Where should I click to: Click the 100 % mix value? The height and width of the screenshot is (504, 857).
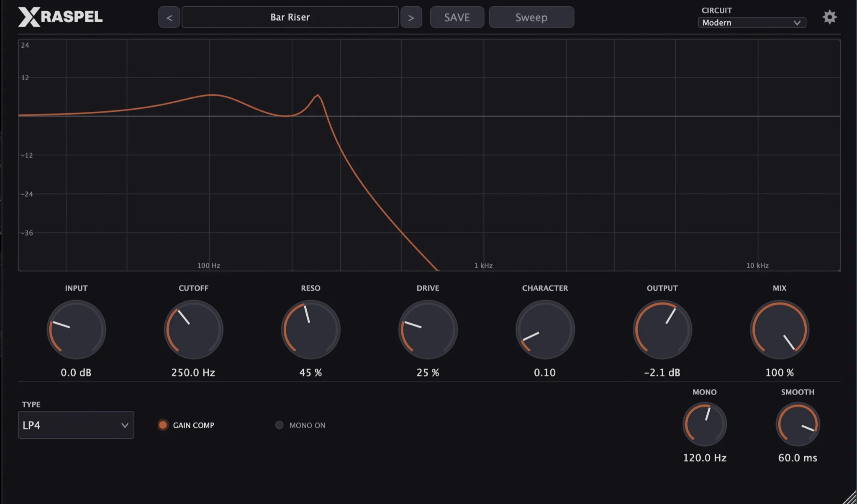[x=780, y=373]
